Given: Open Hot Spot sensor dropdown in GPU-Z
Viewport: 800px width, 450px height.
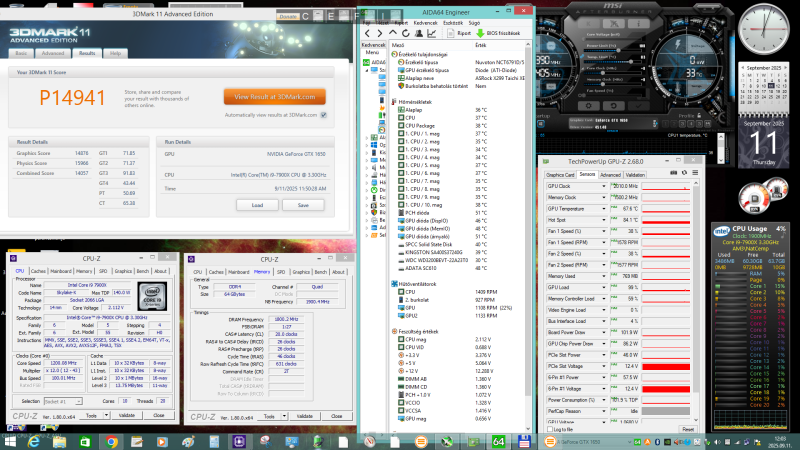Looking at the screenshot, I should point(604,220).
